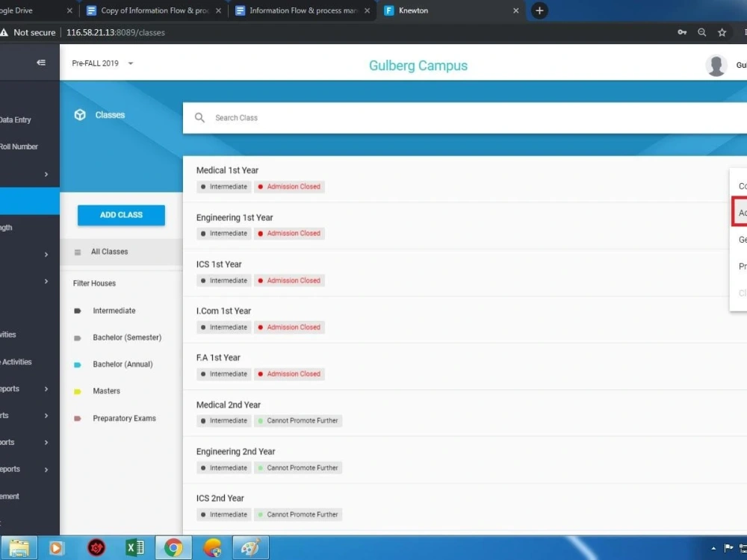Click the saved password key icon
This screenshot has height=560, width=747.
point(682,32)
